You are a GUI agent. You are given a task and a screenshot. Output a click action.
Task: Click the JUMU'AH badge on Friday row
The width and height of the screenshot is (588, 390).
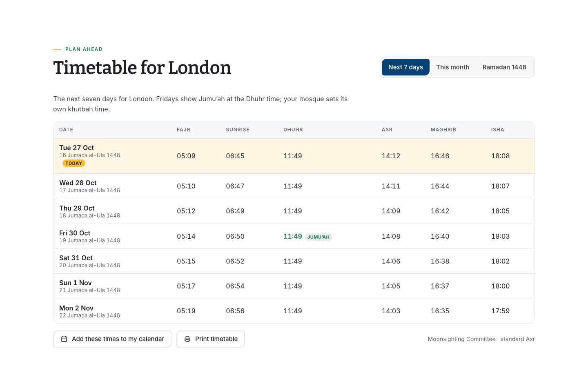click(318, 237)
